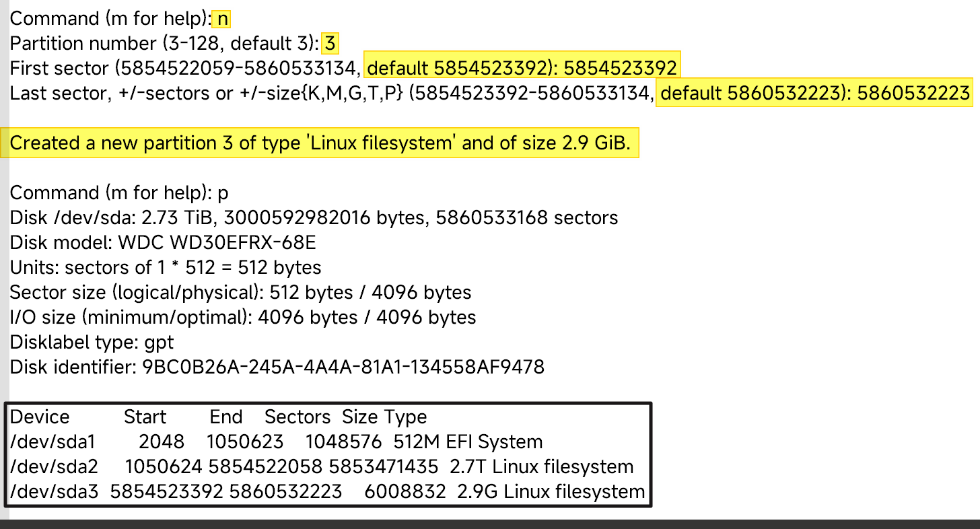Click the /dev/sda3 table row

pyautogui.click(x=327, y=492)
